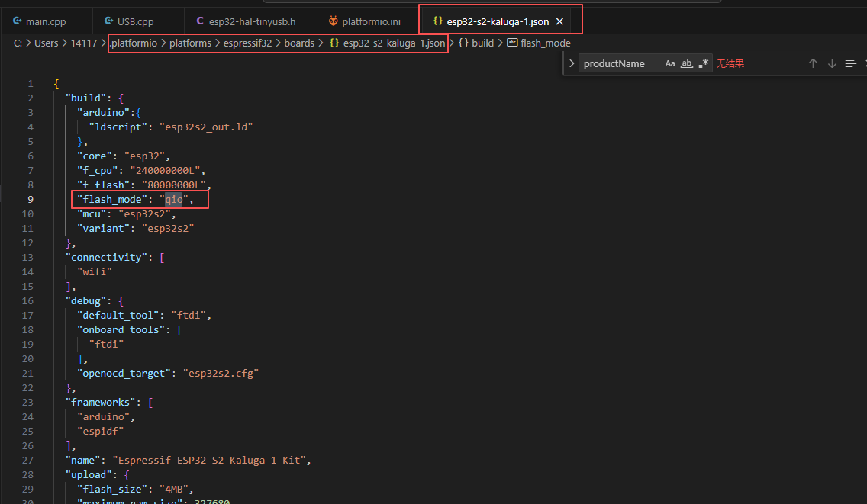Open the USB.cpp editor tab
Viewport: 867px width, 504px height.
(x=136, y=21)
